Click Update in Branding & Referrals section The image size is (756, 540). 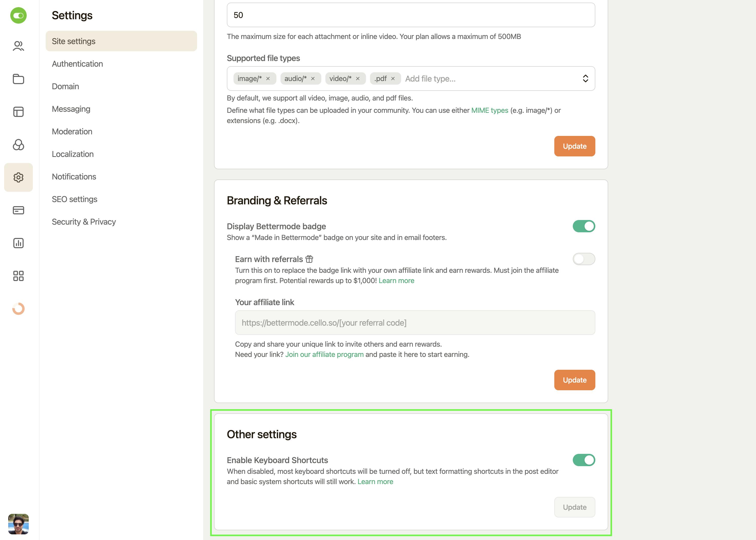[574, 380]
